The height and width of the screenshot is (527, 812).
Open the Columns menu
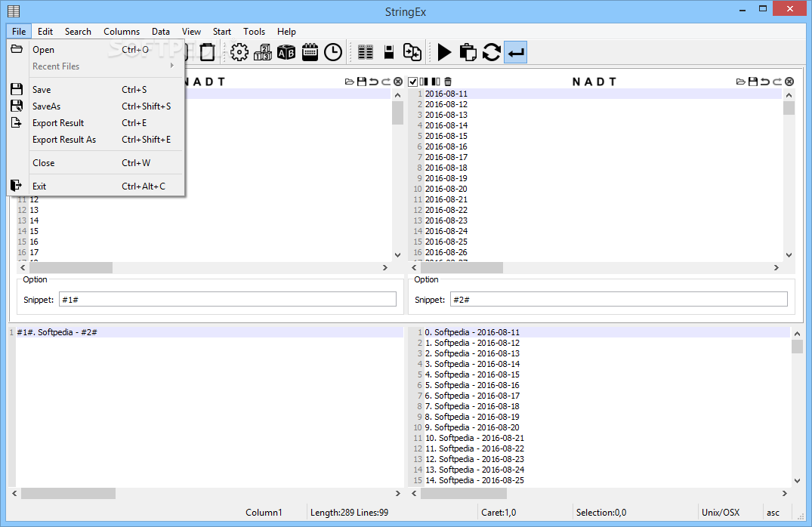122,32
